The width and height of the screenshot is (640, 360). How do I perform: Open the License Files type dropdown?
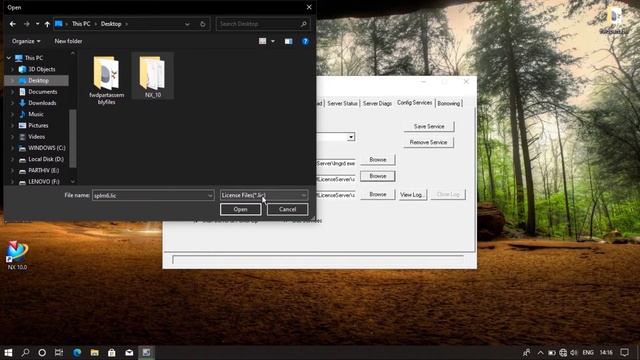point(264,196)
